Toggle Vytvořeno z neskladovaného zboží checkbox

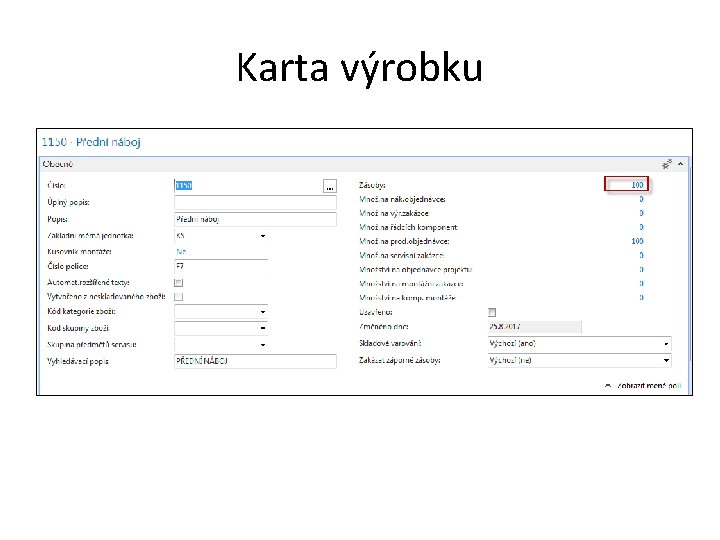[x=179, y=297]
